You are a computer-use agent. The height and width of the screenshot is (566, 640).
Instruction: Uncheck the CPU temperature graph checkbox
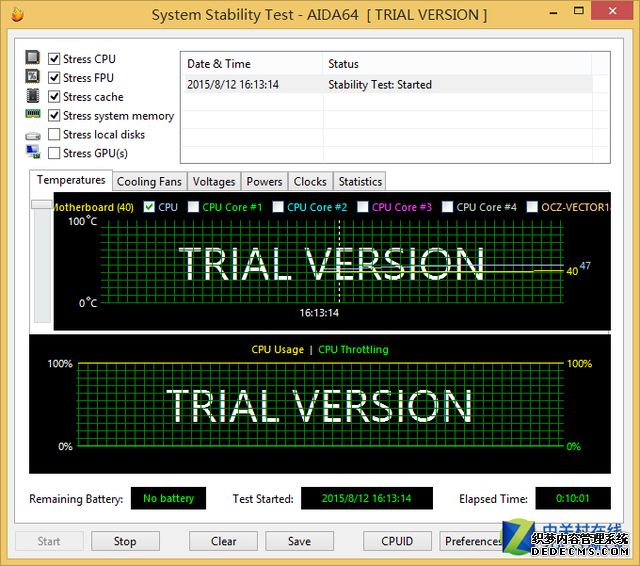149,207
